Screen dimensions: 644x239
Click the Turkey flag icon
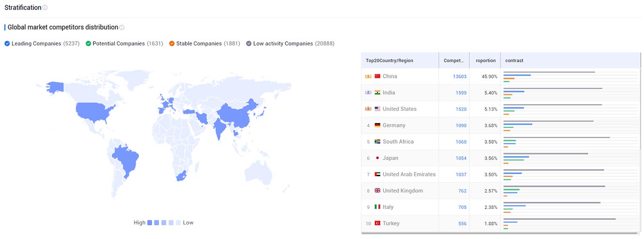(x=377, y=224)
